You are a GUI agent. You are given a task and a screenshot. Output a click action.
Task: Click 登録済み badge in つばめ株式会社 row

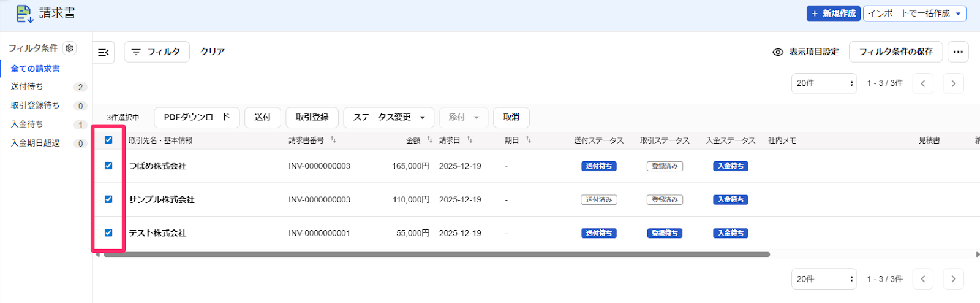(x=665, y=166)
